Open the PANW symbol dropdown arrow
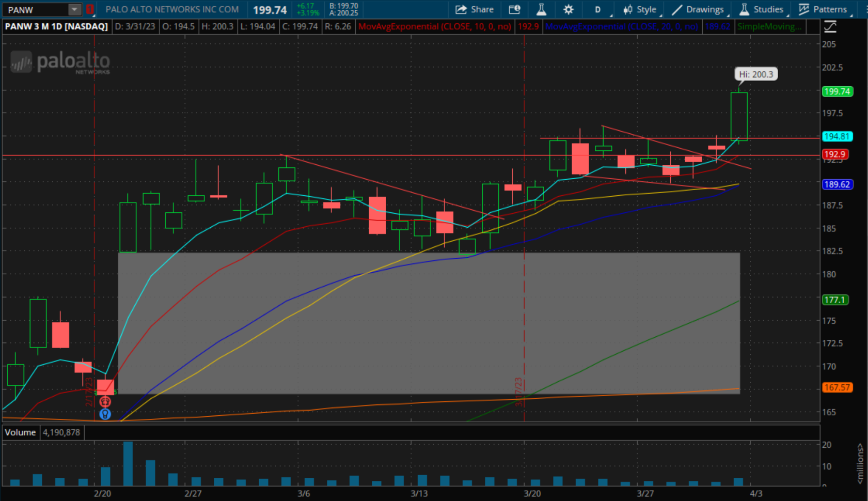Image resolution: width=868 pixels, height=501 pixels. (75, 9)
